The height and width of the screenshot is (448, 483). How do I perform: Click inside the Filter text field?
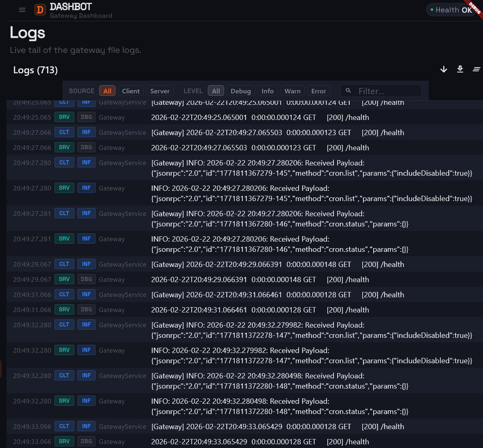[385, 91]
